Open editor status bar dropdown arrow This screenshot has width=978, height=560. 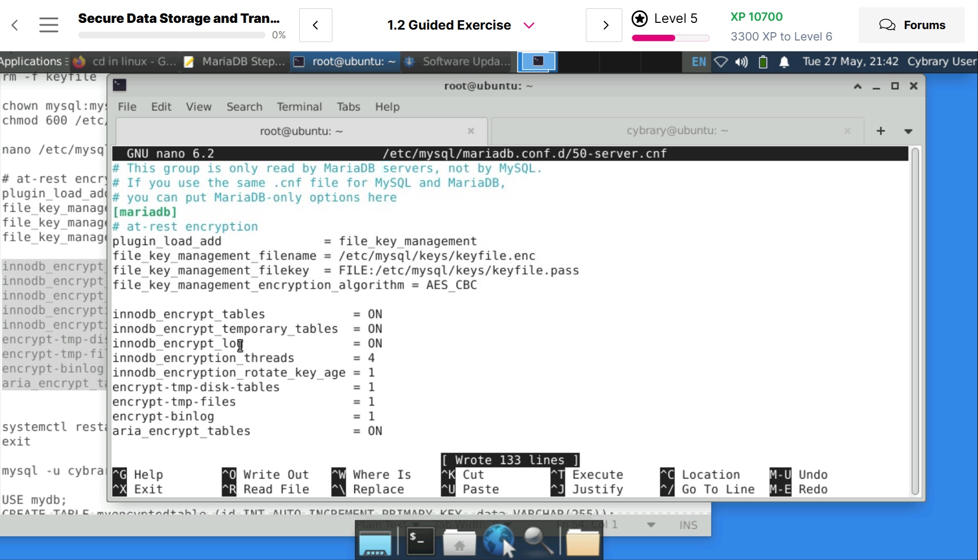tap(650, 525)
